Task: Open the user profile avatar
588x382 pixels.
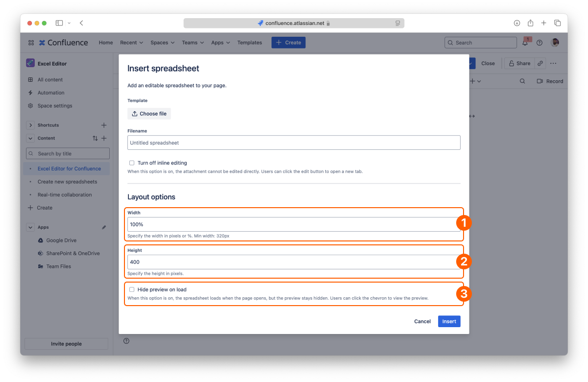Action: tap(555, 43)
